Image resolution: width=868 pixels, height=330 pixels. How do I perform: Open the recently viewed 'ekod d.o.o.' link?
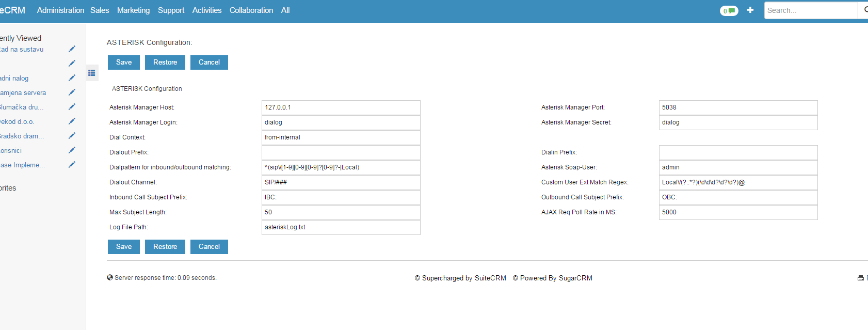[x=17, y=122]
